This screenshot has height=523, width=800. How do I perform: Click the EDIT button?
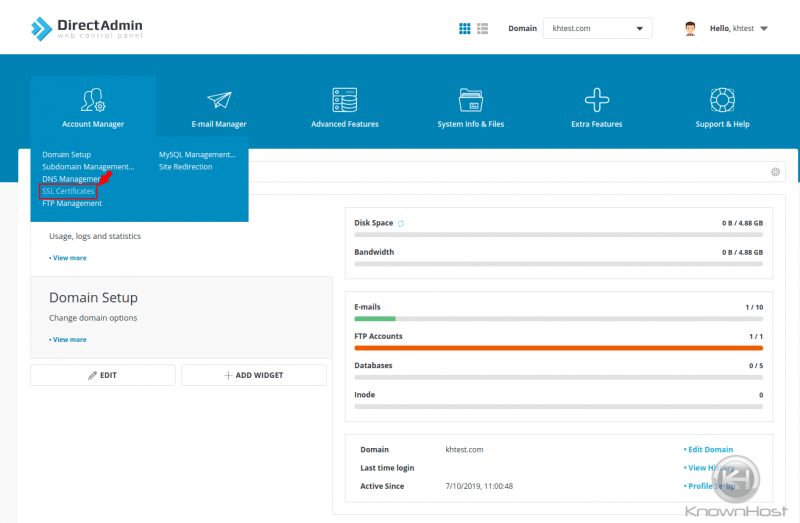[x=103, y=375]
